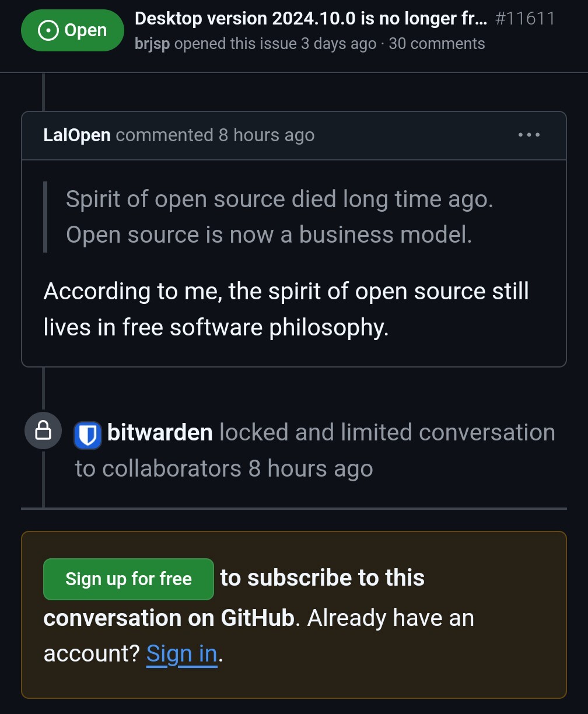Open the Bitwarden shield avatar icon
The width and height of the screenshot is (588, 714).
88,435
